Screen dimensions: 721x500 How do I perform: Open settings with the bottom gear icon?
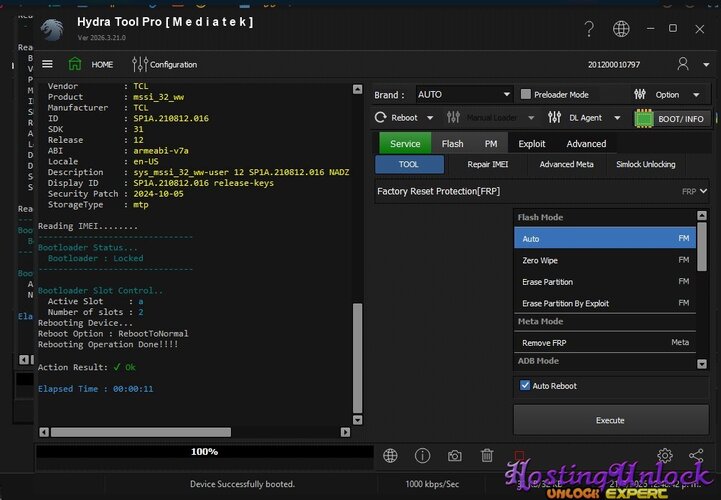tap(664, 456)
